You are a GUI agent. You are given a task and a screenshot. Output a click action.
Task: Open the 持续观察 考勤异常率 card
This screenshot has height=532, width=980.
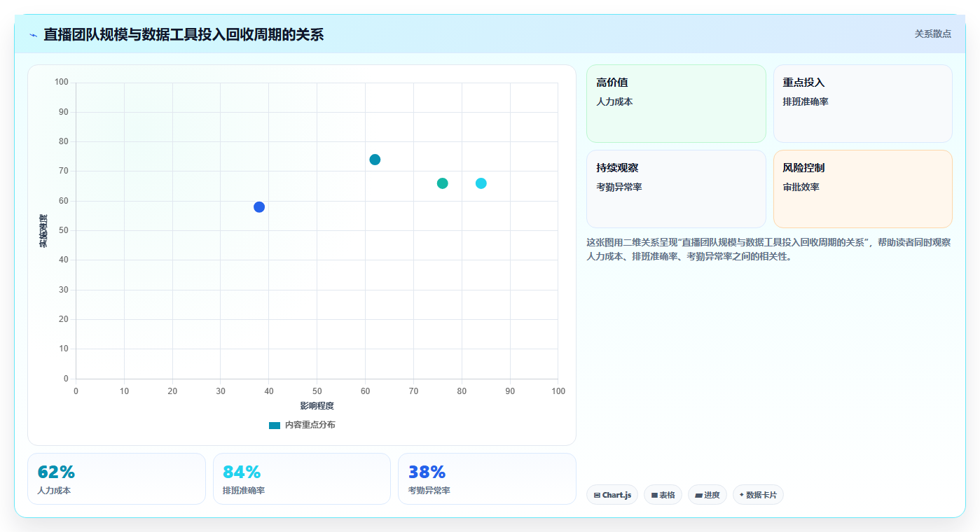click(x=676, y=189)
